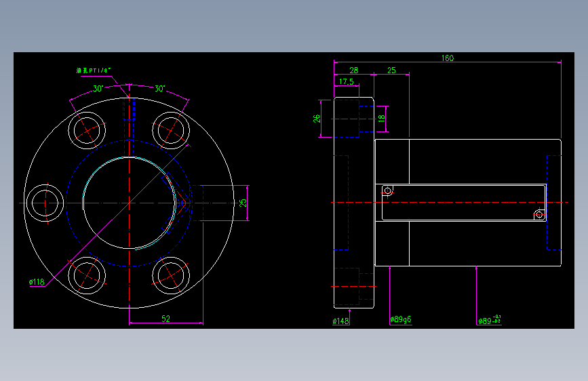Pick the 26 vertical dimension text
The width and height of the screenshot is (588, 381).
coord(317,119)
